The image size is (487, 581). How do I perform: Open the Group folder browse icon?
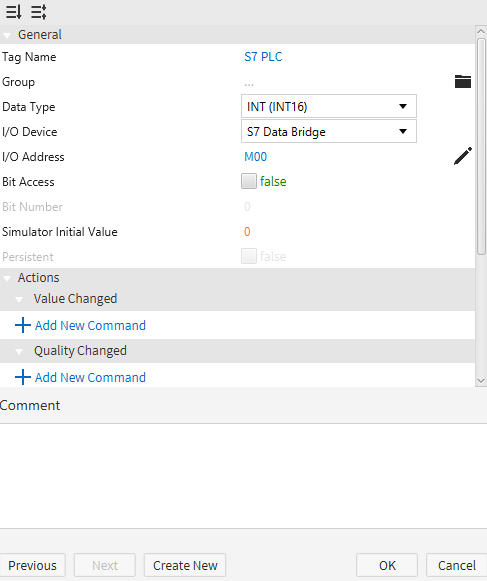coord(463,82)
